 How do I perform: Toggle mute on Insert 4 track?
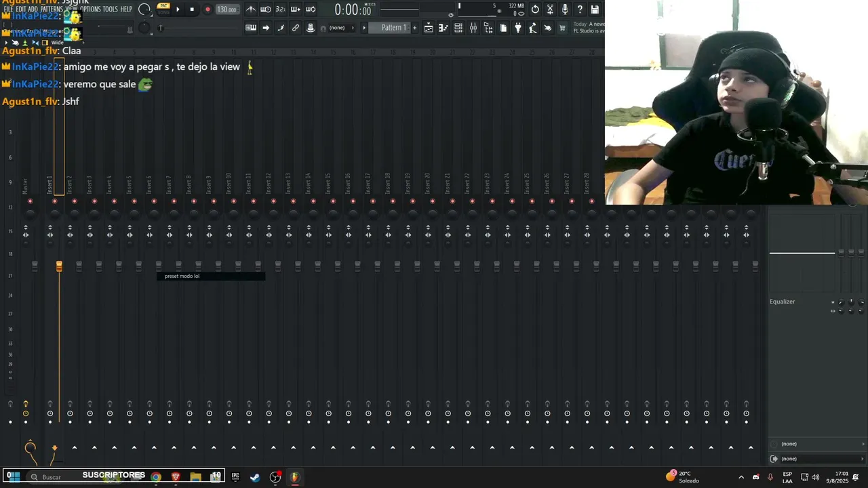[114, 201]
